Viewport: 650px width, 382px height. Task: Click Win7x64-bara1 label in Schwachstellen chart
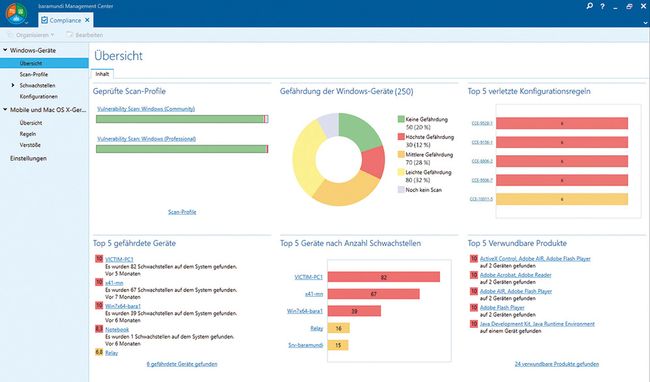305,311
